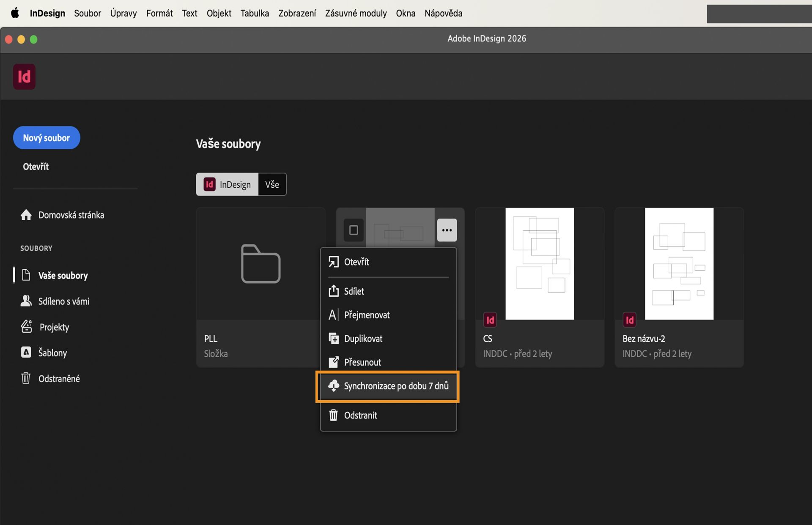The width and height of the screenshot is (812, 525).
Task: Select Duplikovat in the context menu
Action: pos(363,338)
